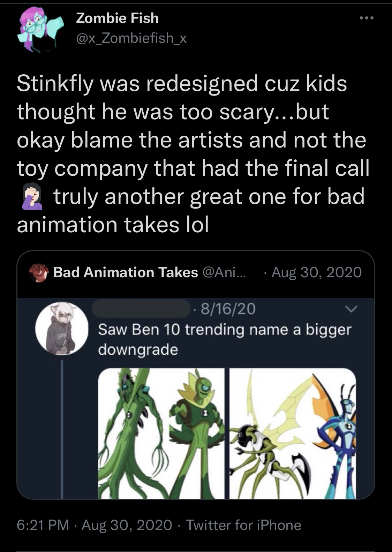Click the quoted tweet's Aug 30, 2020 date

point(316,272)
